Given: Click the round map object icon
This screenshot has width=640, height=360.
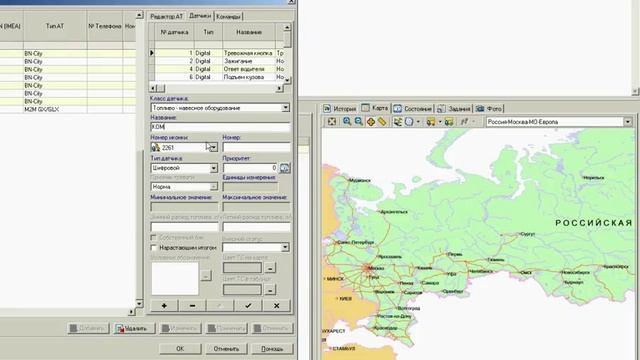Looking at the screenshot, I should (409, 122).
